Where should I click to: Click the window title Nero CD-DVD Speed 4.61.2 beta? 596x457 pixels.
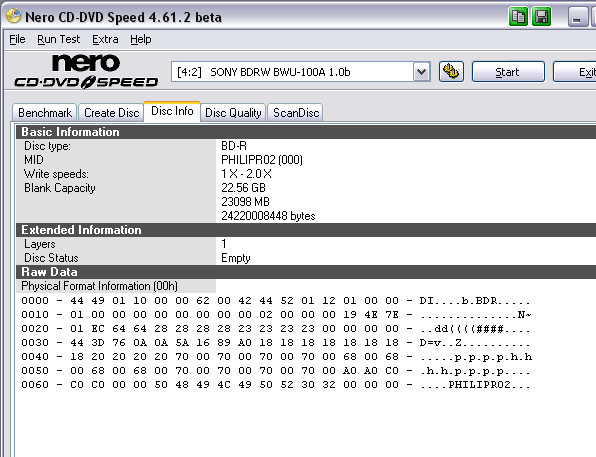tap(124, 17)
